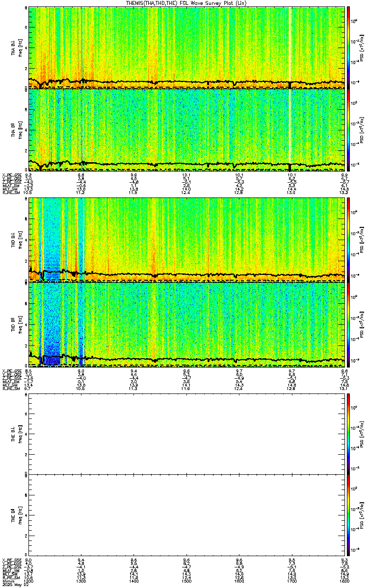This screenshot has width=368, height=588.
Task: Click the THD B-parallel spectrogram panel
Action: (x=187, y=323)
